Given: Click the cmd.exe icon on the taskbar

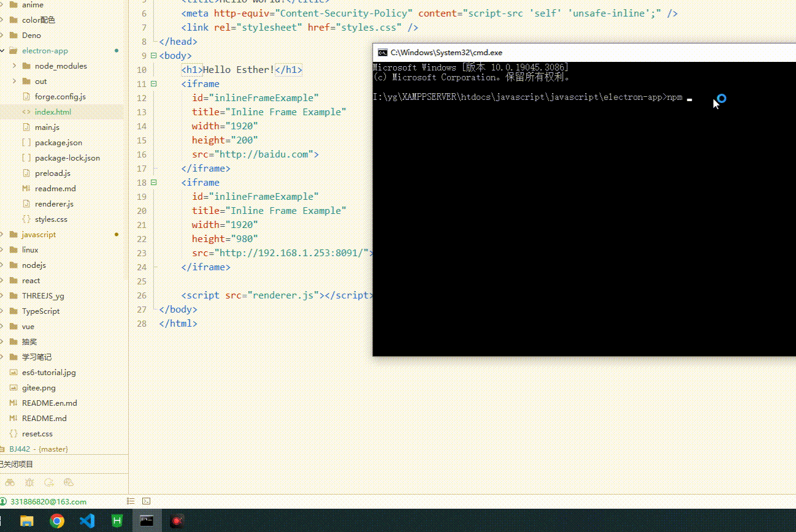Looking at the screenshot, I should pos(147,522).
